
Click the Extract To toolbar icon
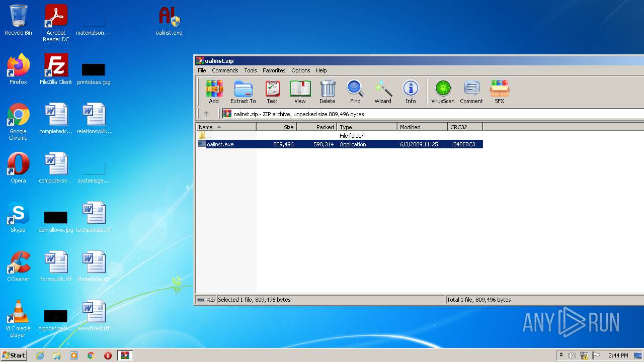(243, 92)
